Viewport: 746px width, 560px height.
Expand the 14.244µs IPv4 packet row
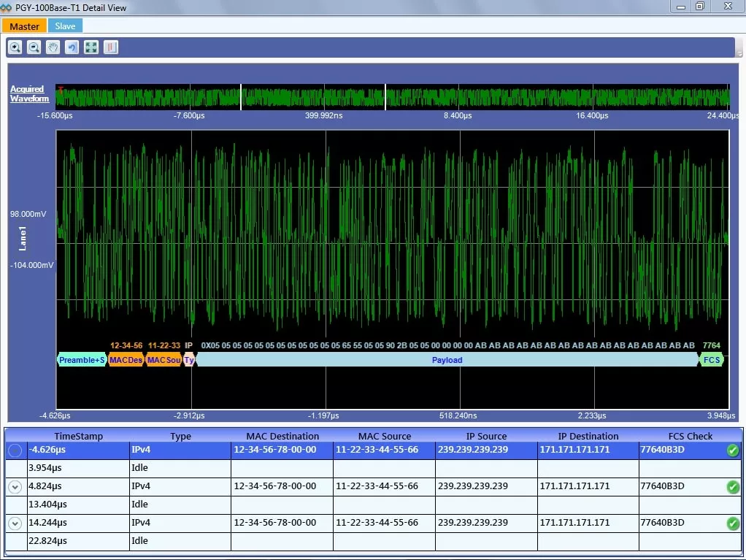tap(15, 523)
